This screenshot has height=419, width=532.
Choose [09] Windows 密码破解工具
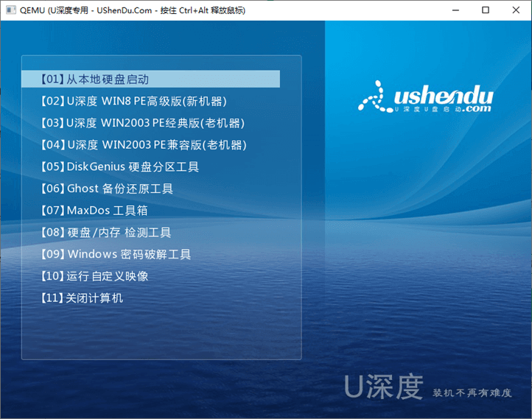coord(116,254)
